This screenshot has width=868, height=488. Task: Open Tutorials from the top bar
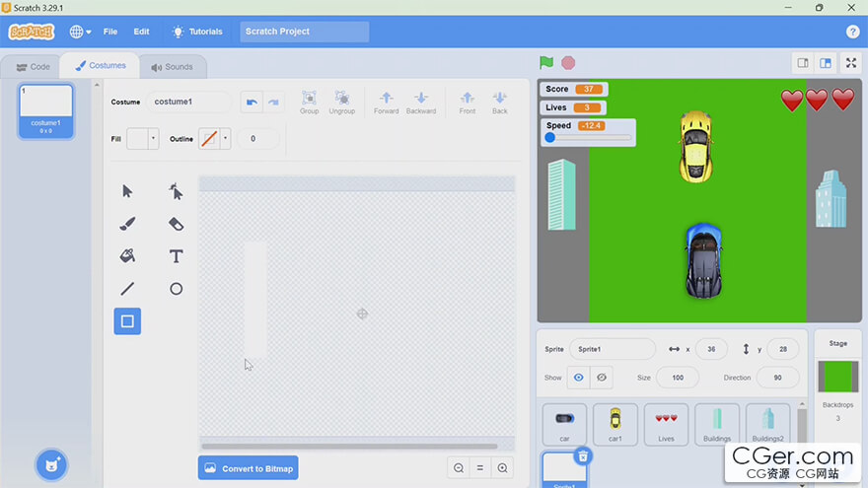click(197, 32)
